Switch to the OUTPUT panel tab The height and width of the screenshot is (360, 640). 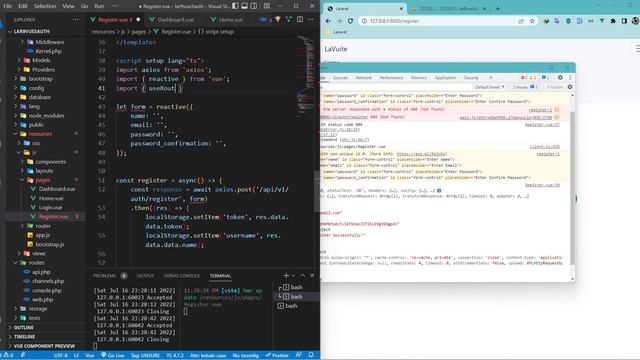click(145, 276)
